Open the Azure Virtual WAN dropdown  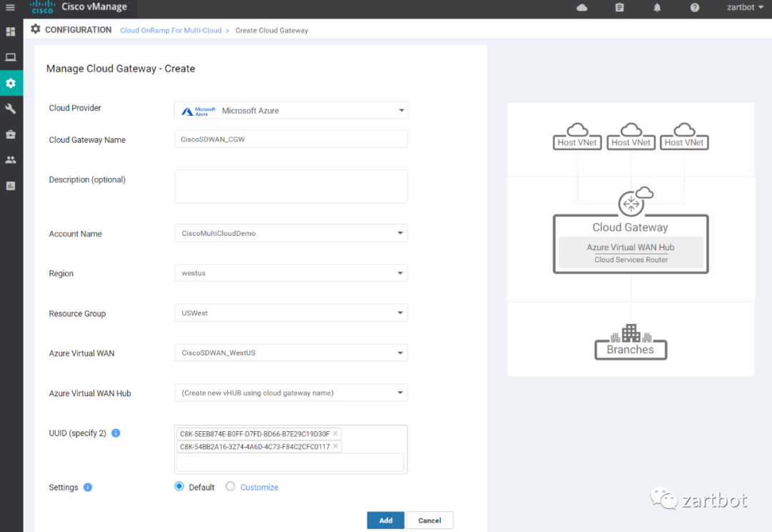(291, 353)
